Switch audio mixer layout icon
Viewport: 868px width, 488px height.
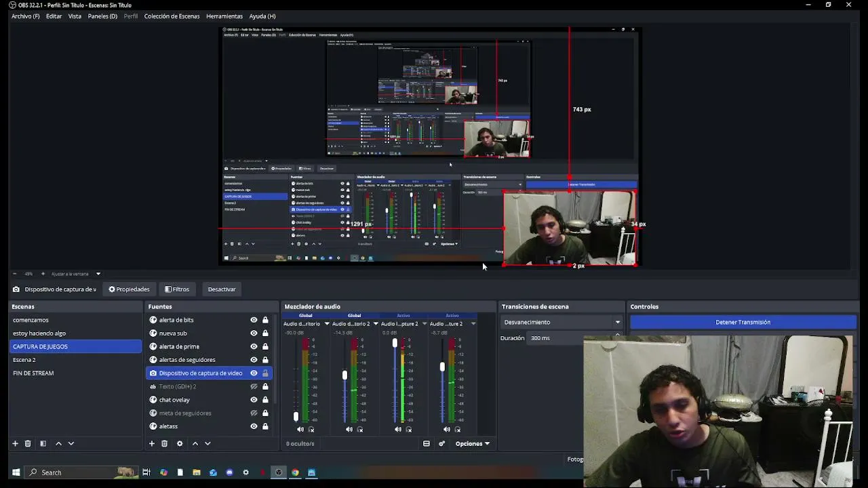[x=427, y=443]
